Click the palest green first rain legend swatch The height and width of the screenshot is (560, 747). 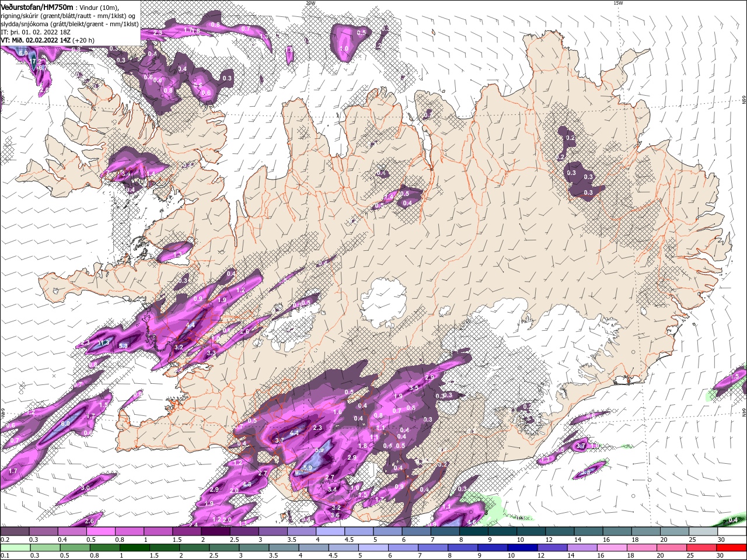[x=15, y=547]
